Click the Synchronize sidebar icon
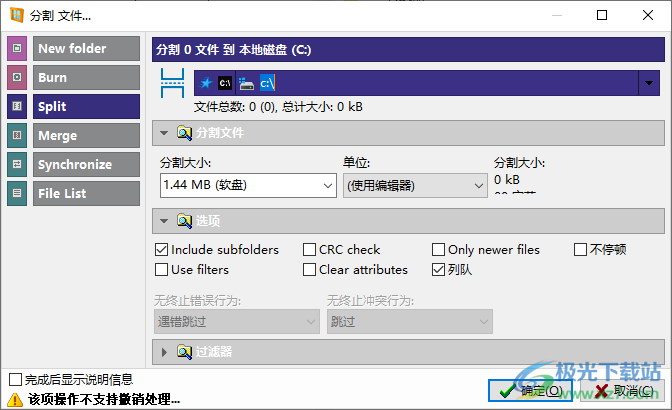672x410 pixels. click(17, 165)
